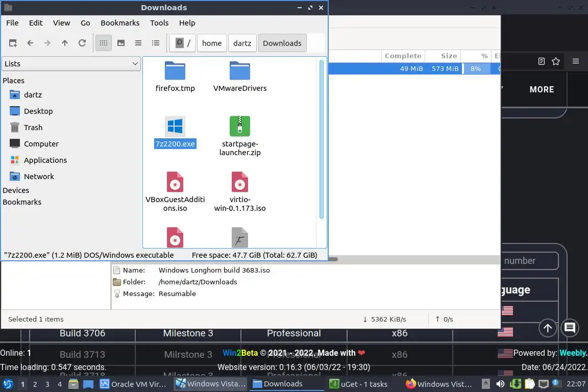The image size is (588, 392).
Task: Click uGet Size column header
Action: point(443,56)
